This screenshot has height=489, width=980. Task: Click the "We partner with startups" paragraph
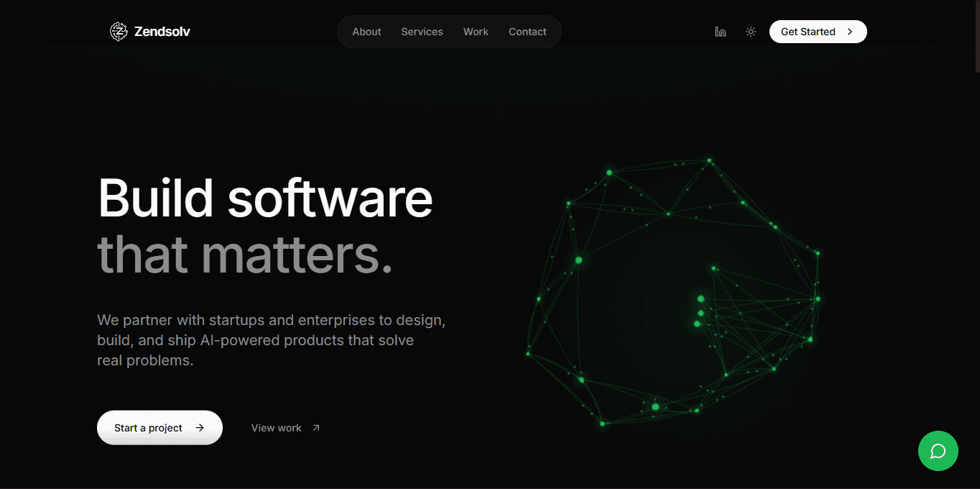271,339
